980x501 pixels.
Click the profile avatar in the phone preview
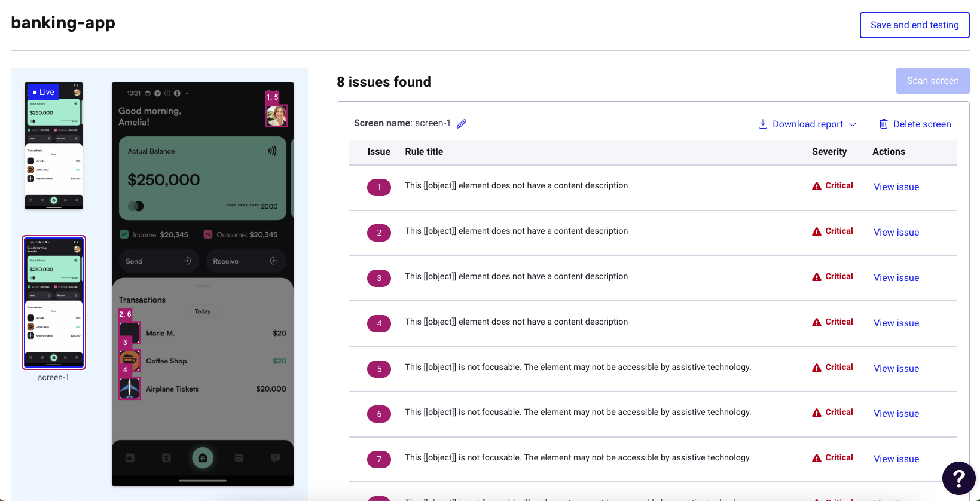pyautogui.click(x=276, y=115)
